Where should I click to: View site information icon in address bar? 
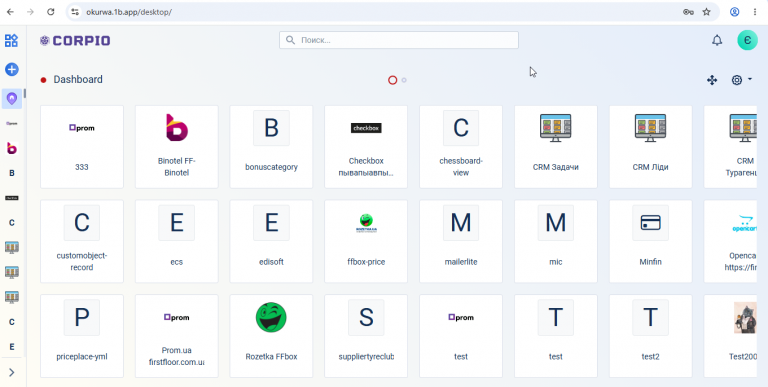(75, 12)
